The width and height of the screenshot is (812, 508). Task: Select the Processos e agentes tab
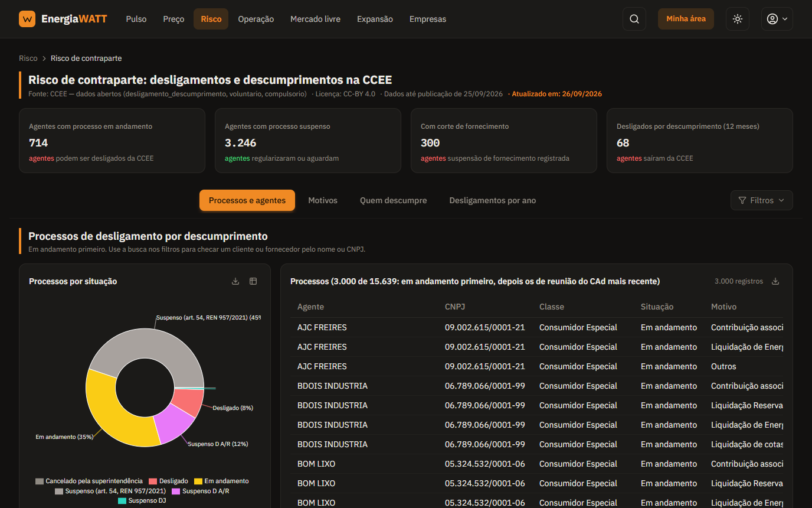(247, 200)
